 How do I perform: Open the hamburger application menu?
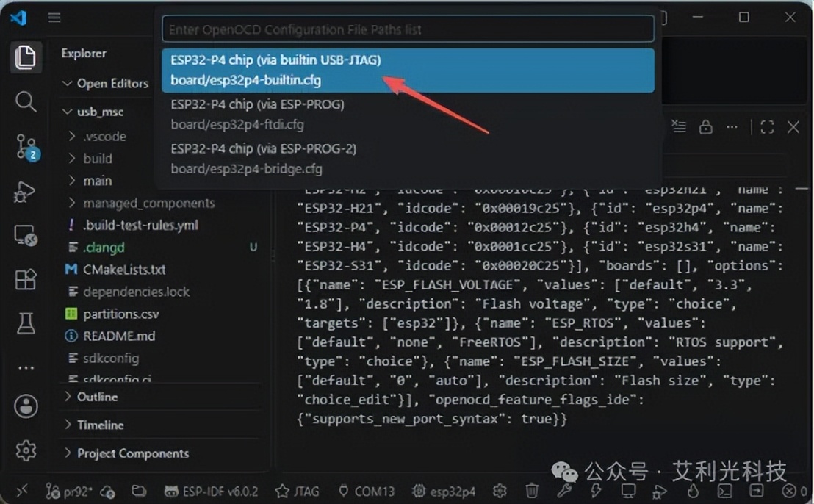(54, 18)
